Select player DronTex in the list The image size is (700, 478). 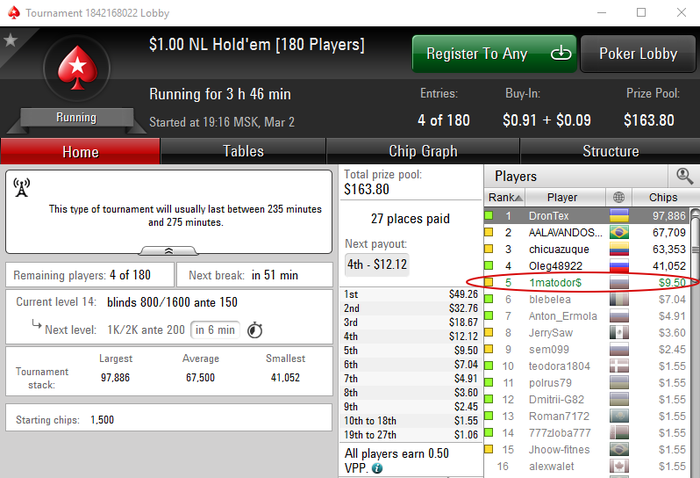pyautogui.click(x=587, y=216)
